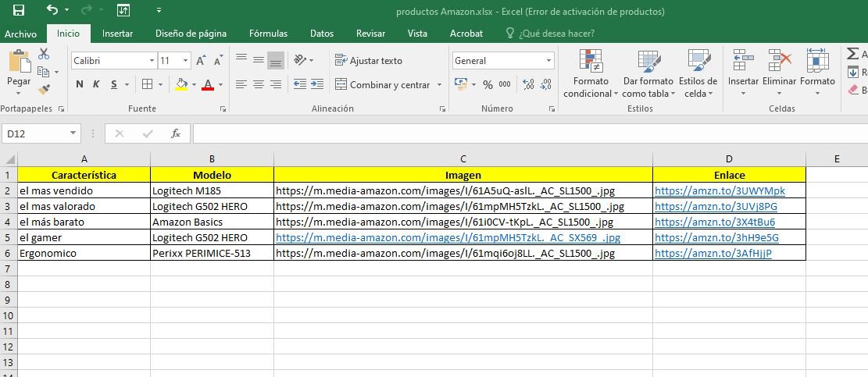Click the Insert Function fx icon

(x=176, y=133)
